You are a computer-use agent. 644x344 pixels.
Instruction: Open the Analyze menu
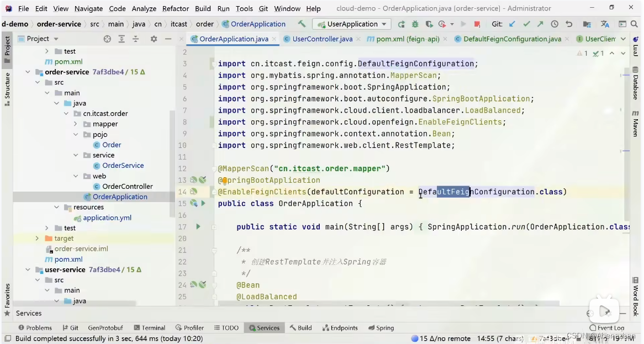[x=144, y=8]
